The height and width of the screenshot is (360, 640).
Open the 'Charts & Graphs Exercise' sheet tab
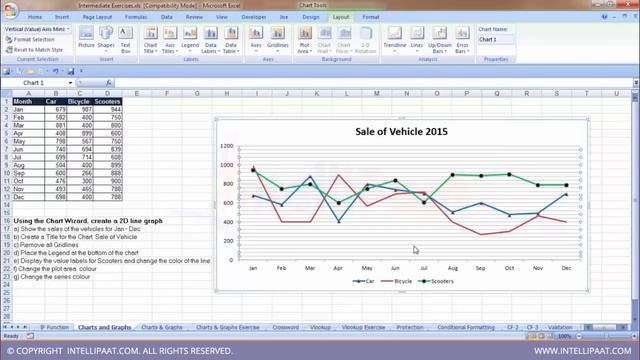pyautogui.click(x=228, y=327)
